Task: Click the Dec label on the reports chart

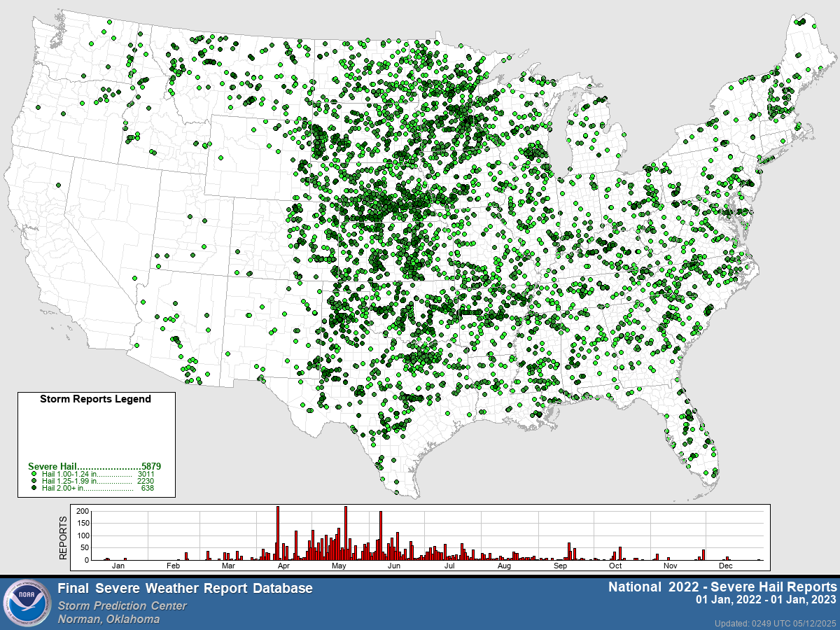Action: [x=725, y=565]
